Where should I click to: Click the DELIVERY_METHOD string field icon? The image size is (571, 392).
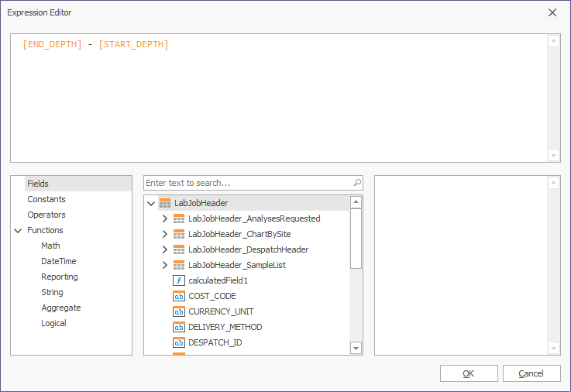pos(179,327)
